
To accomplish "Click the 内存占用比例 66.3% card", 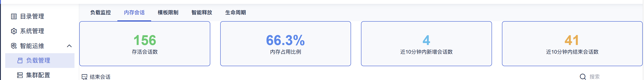I will click(x=285, y=44).
